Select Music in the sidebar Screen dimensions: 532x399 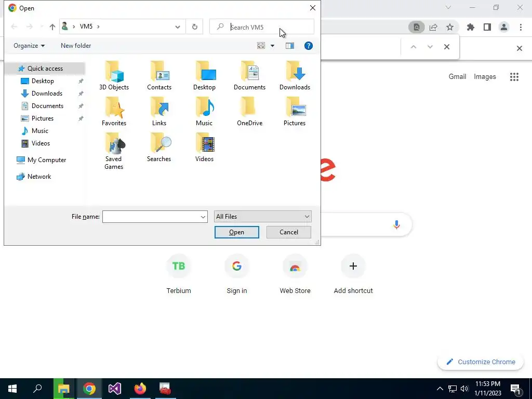tap(39, 131)
